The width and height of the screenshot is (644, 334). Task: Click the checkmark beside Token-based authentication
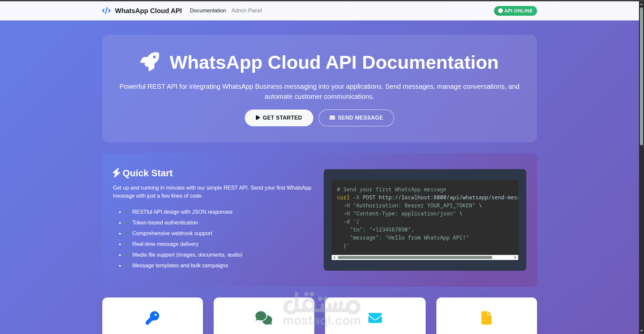tap(127, 223)
